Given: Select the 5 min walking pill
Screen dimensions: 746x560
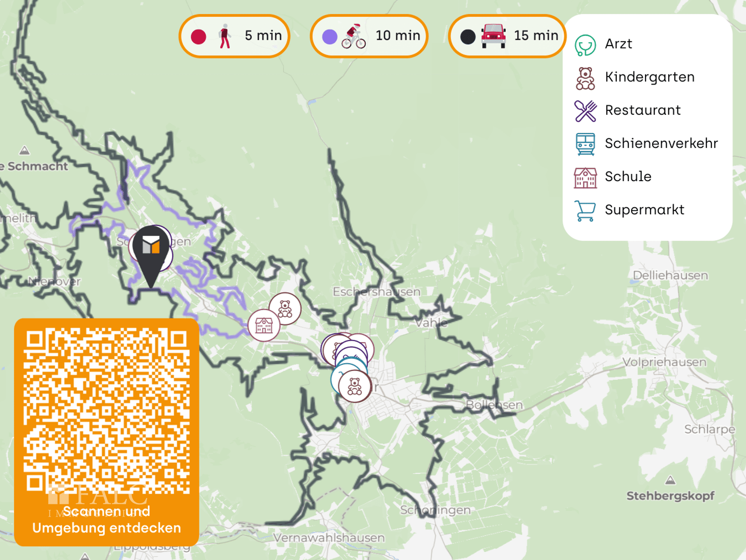Looking at the screenshot, I should [x=234, y=36].
